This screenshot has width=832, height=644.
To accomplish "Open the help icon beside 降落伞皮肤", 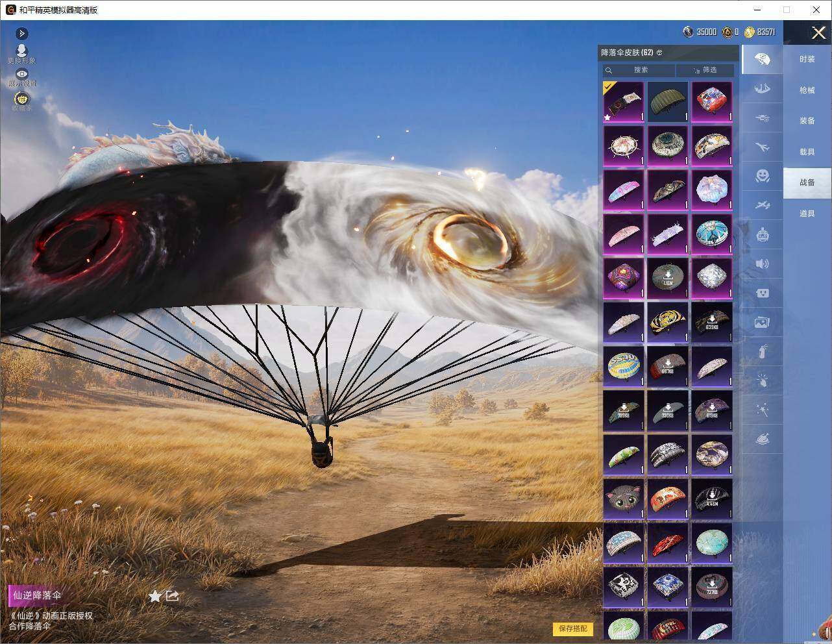I will (659, 53).
